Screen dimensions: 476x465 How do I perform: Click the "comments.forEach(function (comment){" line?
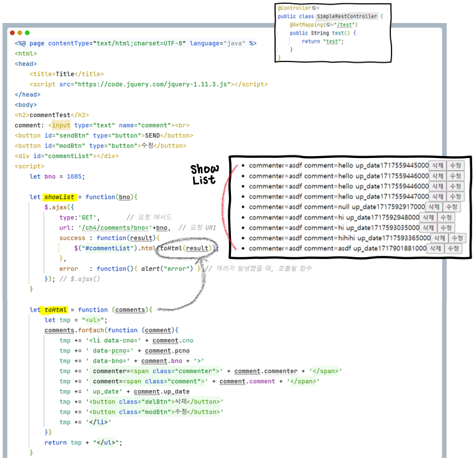[111, 330]
